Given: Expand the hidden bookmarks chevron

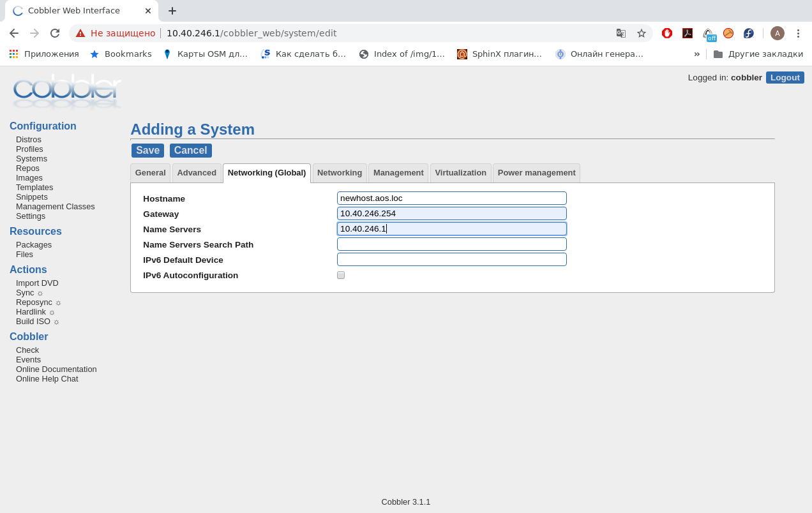Looking at the screenshot, I should (x=696, y=54).
